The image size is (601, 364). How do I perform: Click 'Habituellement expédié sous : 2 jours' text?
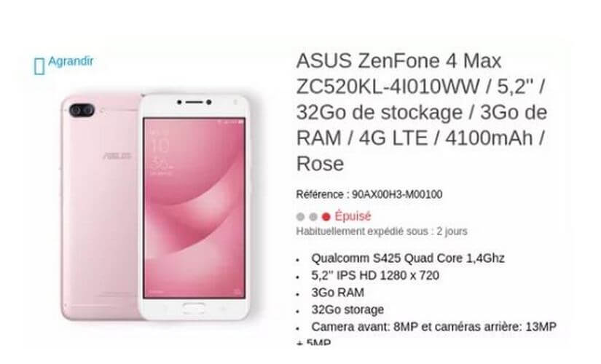382,232
